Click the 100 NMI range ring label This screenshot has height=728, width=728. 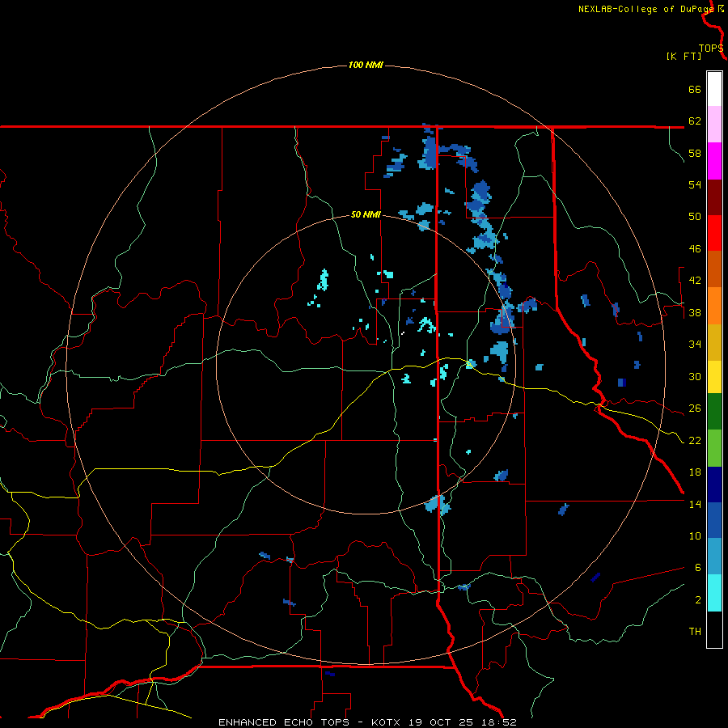point(366,65)
